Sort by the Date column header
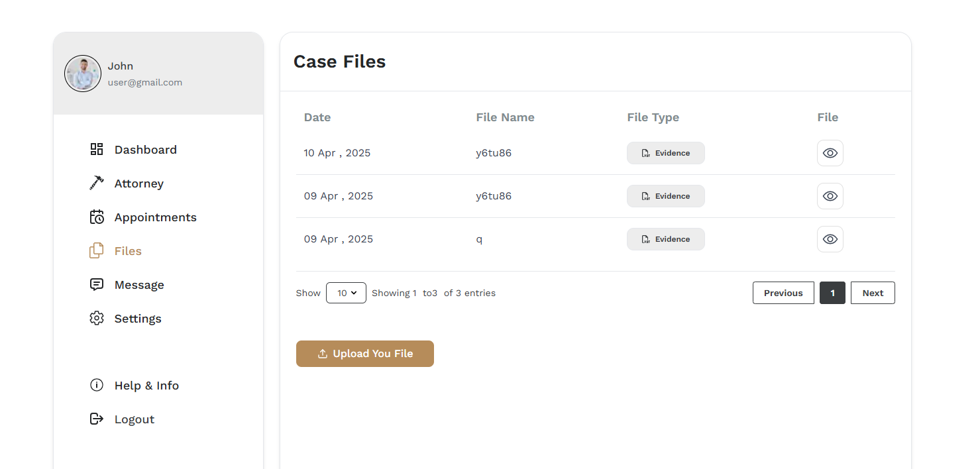Viewport: 980px width, 469px height. tap(317, 117)
